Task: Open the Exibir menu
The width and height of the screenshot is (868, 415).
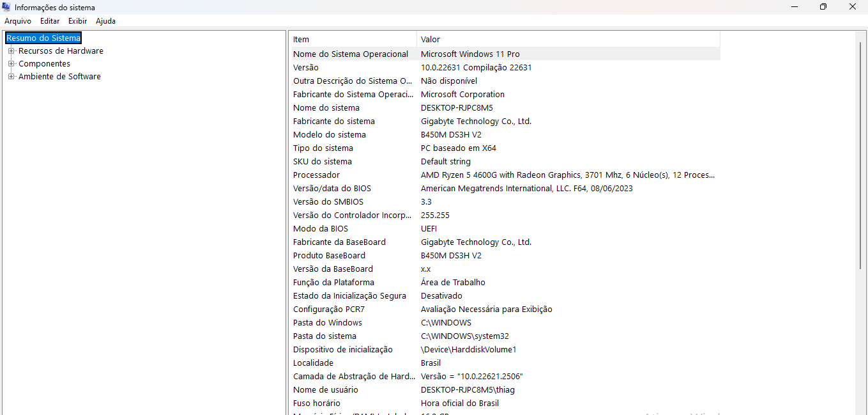Action: click(x=78, y=21)
